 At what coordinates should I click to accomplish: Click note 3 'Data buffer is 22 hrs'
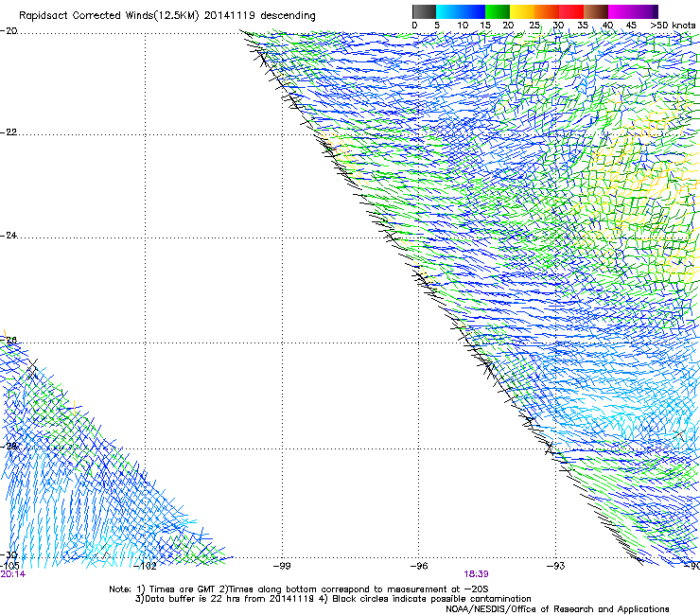click(194, 599)
